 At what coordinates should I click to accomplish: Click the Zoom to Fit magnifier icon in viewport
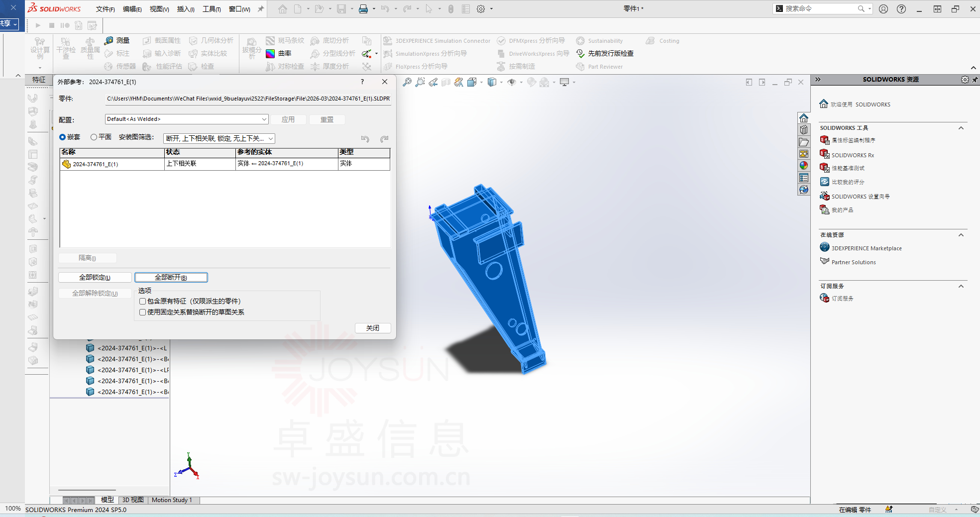click(407, 82)
